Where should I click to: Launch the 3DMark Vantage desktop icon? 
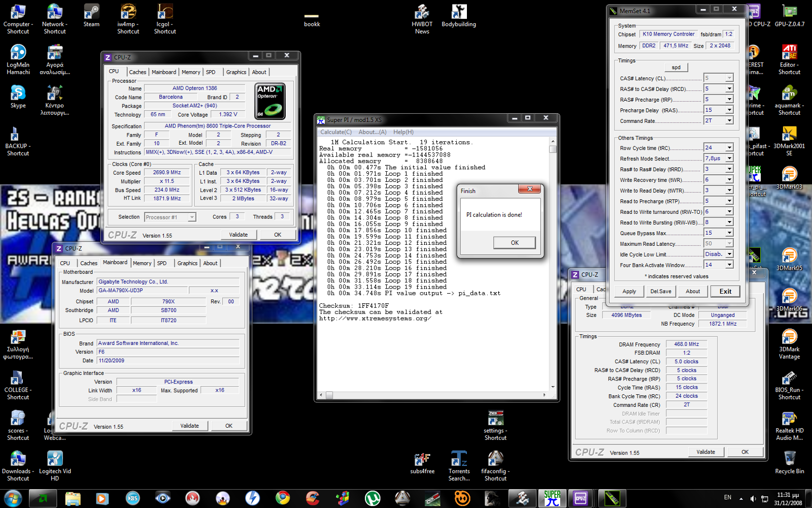(x=790, y=344)
